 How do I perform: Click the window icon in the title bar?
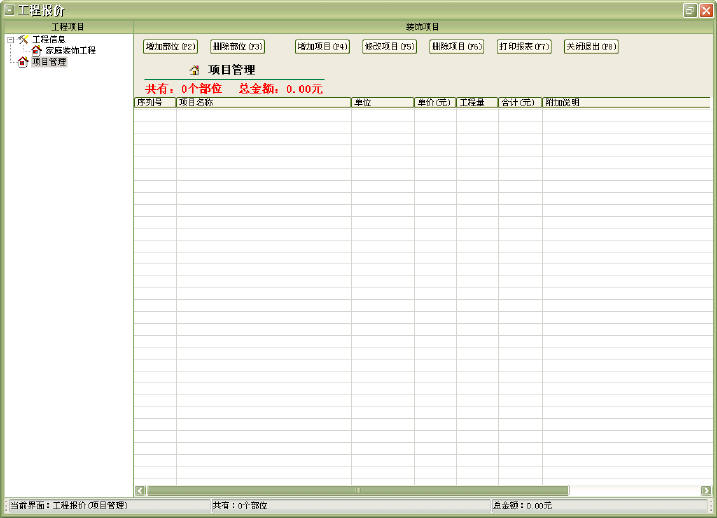pyautogui.click(x=9, y=10)
